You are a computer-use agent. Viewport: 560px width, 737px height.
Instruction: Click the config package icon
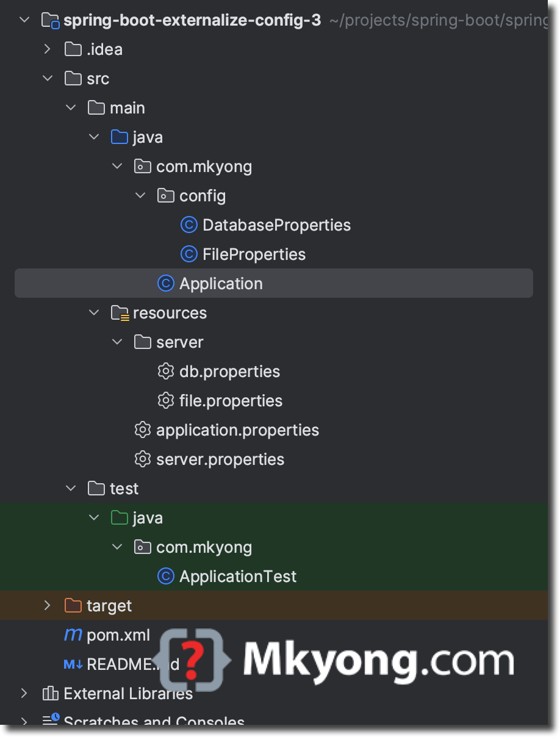click(x=165, y=195)
